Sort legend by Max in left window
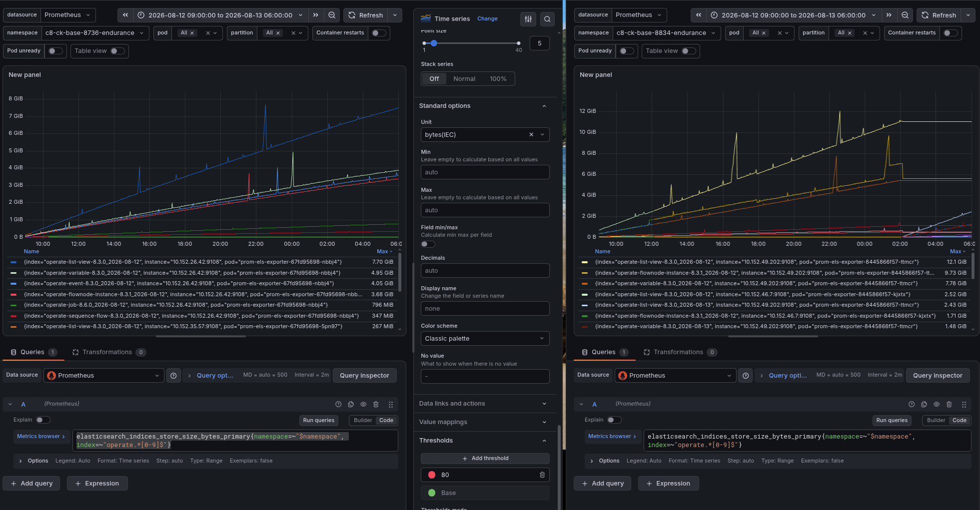Viewport: 980px width, 510px height. (x=384, y=252)
